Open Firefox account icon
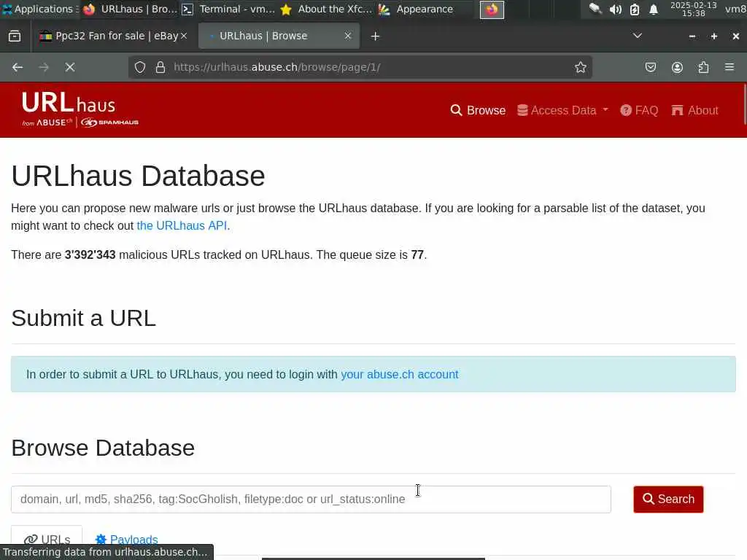The image size is (747, 560). [x=677, y=67]
